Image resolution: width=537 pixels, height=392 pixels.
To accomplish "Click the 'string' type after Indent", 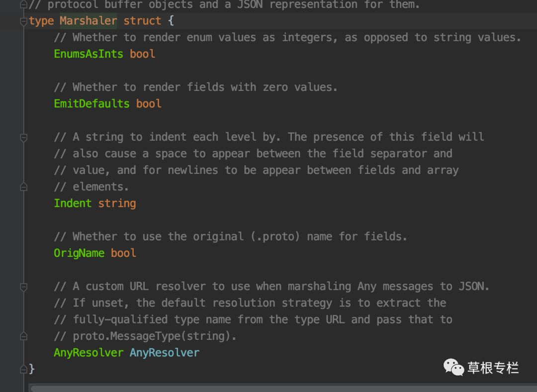I will (x=117, y=204).
